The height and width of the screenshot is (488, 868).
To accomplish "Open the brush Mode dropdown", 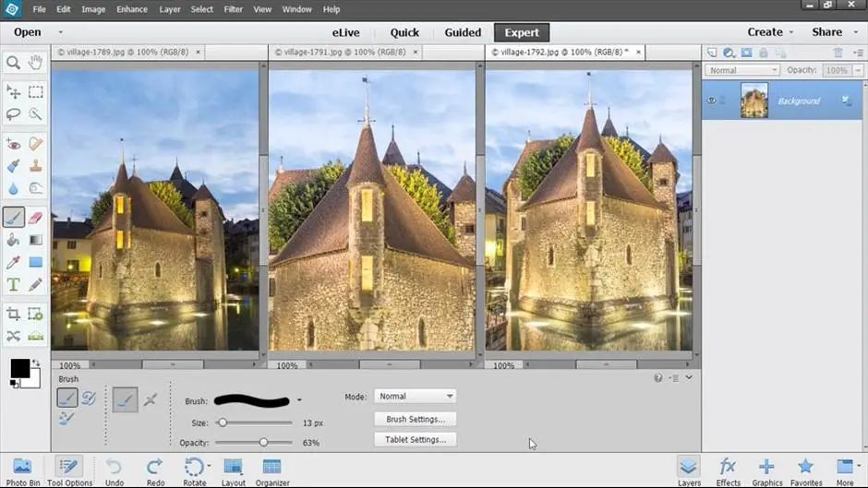I will pos(415,396).
